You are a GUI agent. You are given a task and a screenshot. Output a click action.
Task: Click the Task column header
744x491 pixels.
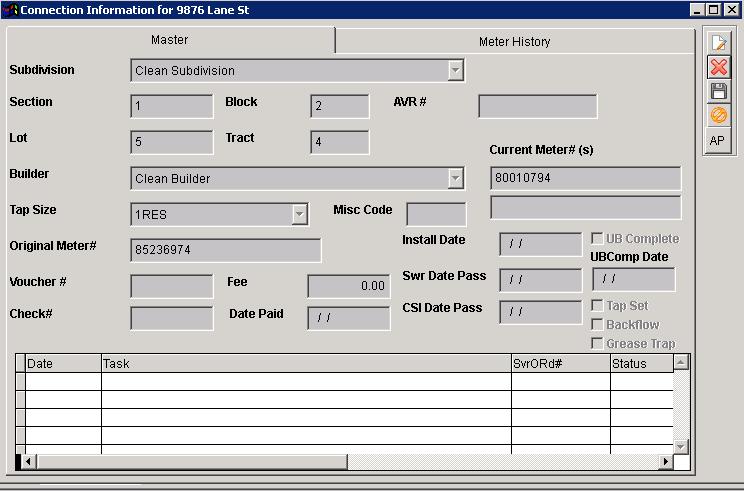(x=305, y=364)
